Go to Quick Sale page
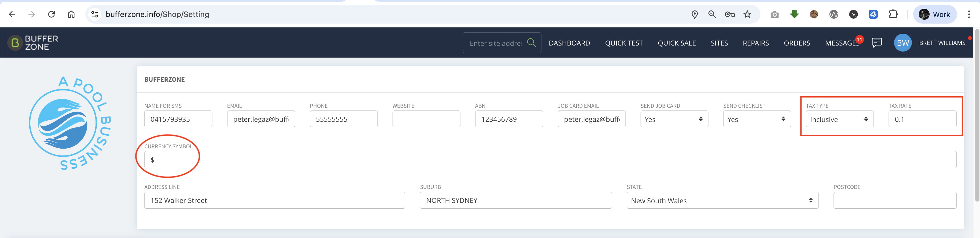The height and width of the screenshot is (238, 980). (x=676, y=43)
